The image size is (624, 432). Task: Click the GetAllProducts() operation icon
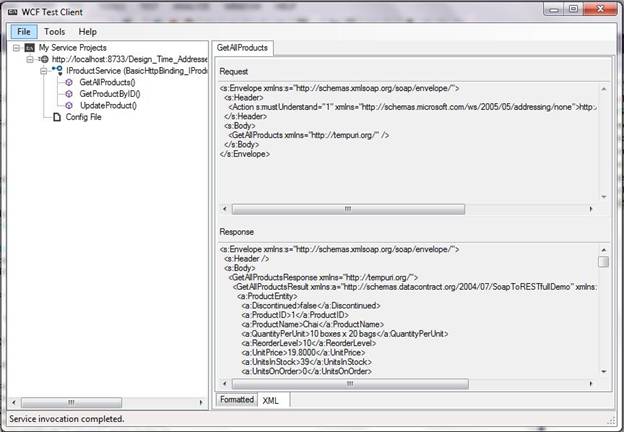point(69,82)
